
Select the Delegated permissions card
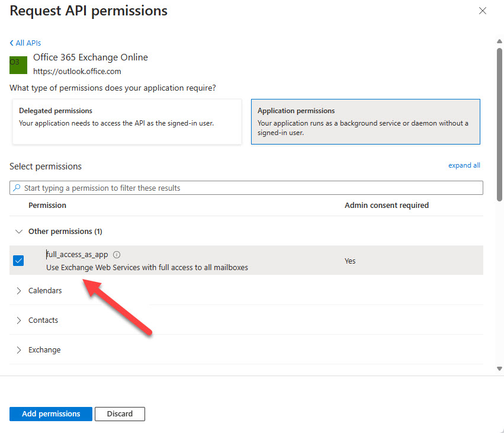click(x=127, y=121)
